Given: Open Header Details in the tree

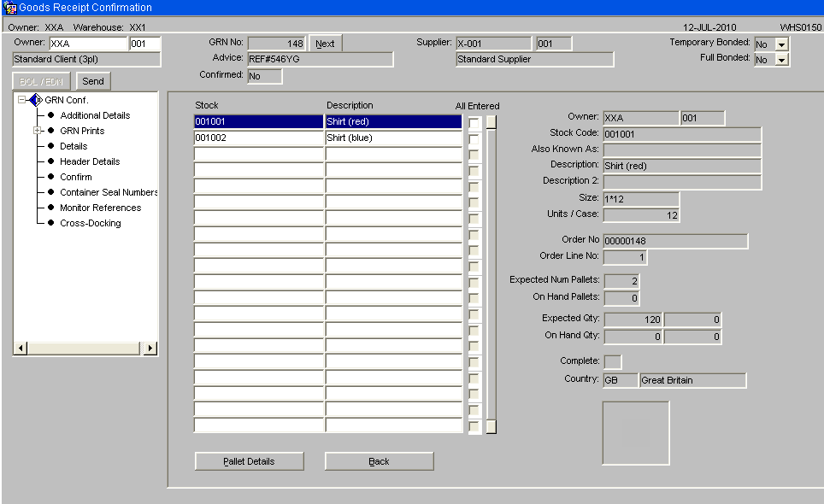Looking at the screenshot, I should pos(90,161).
